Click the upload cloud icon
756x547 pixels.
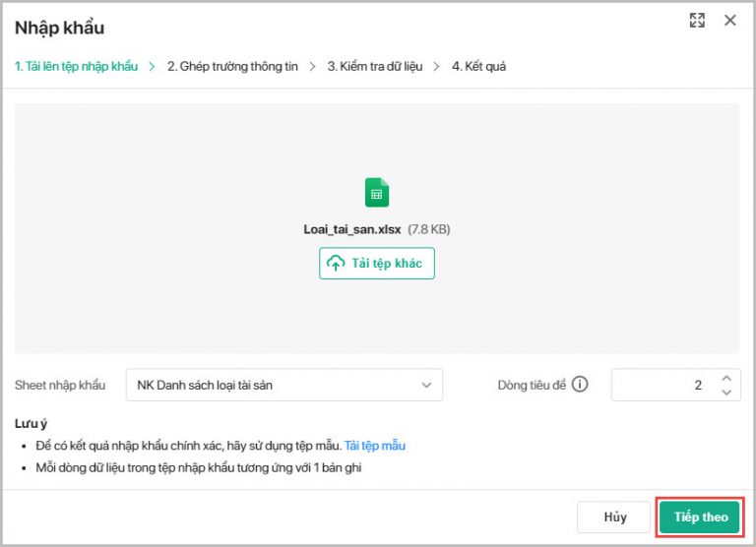pyautogui.click(x=336, y=264)
